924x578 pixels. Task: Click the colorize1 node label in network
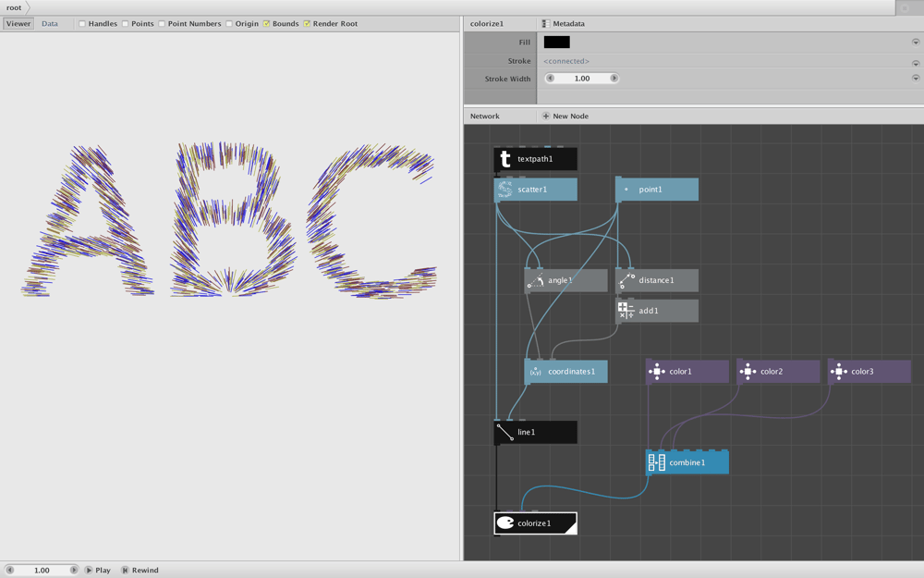[534, 523]
